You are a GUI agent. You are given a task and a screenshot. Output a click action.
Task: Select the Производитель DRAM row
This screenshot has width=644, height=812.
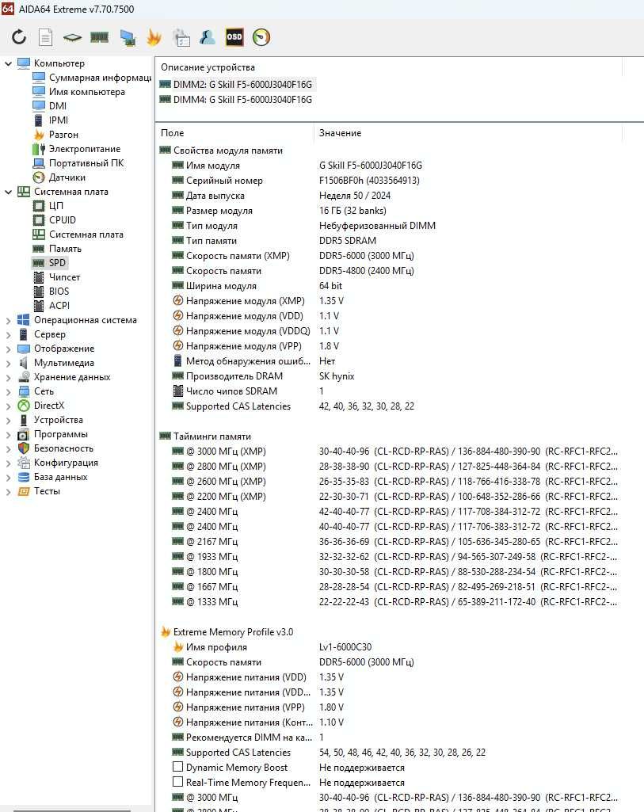388,376
